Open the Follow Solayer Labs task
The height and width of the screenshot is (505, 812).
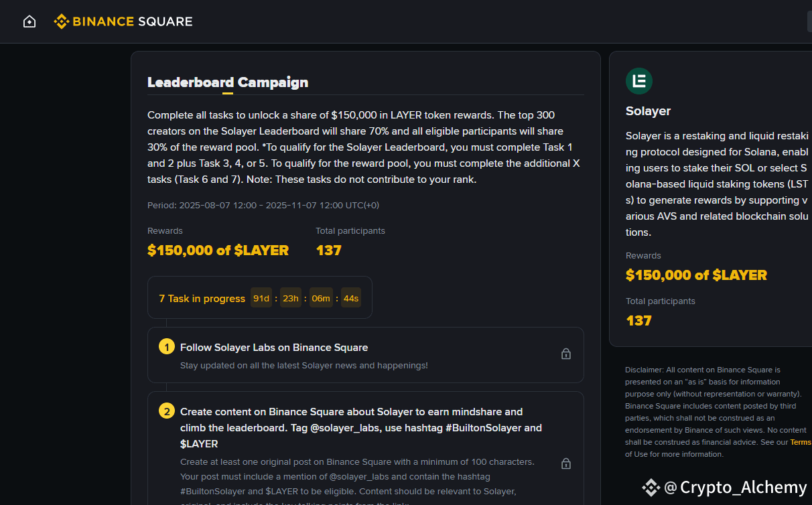coord(365,355)
